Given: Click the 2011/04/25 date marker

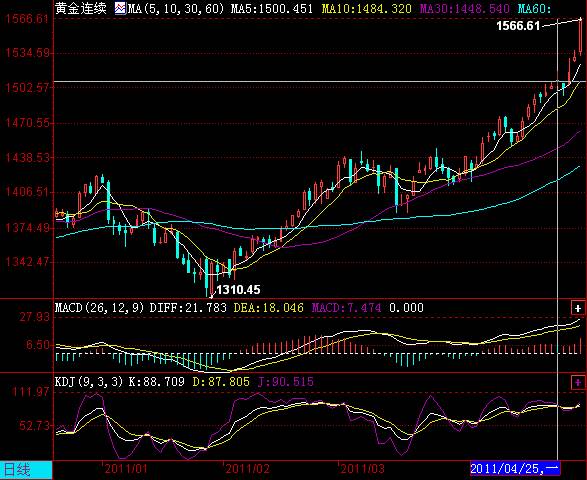Looking at the screenshot, I should [515, 468].
